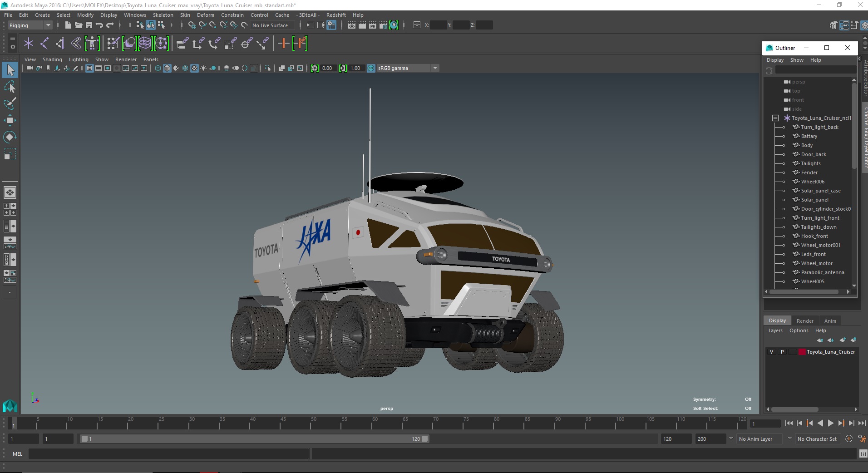Screen dimensions: 868x473
Task: Click the No Live Surface button
Action: [271, 25]
